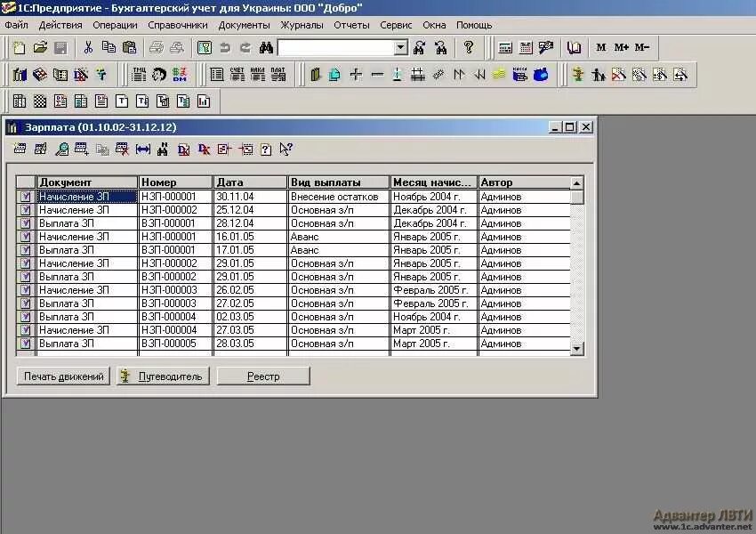Open the Журналы menu

pos(302,25)
